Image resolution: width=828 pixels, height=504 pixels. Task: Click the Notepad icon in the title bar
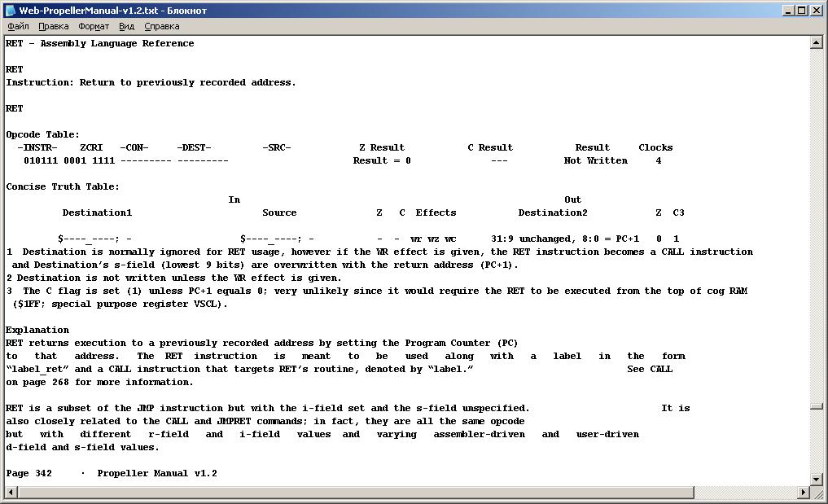point(11,11)
